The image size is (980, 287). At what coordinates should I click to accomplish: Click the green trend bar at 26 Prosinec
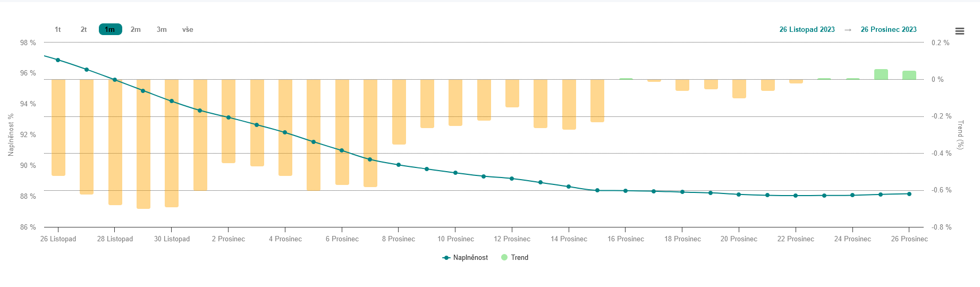pos(909,75)
